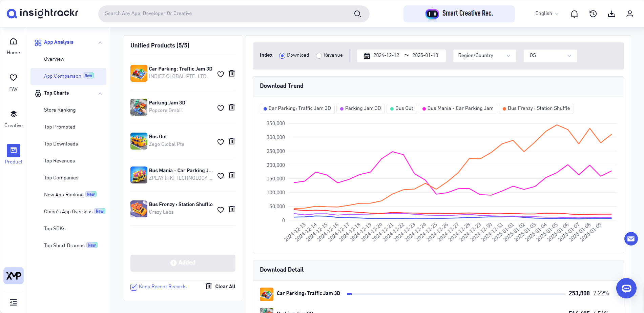This screenshot has height=313, width=644.
Task: Open the mail floating button
Action: 631,239
